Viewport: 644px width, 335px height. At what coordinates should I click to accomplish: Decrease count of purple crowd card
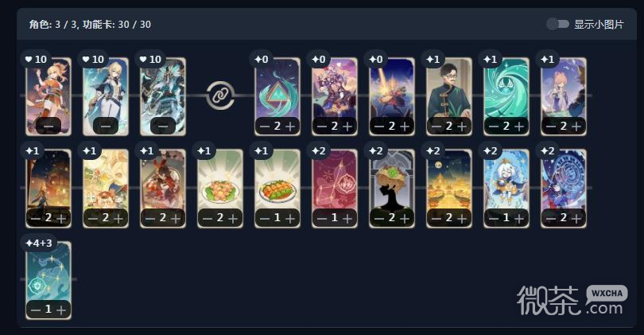click(323, 127)
